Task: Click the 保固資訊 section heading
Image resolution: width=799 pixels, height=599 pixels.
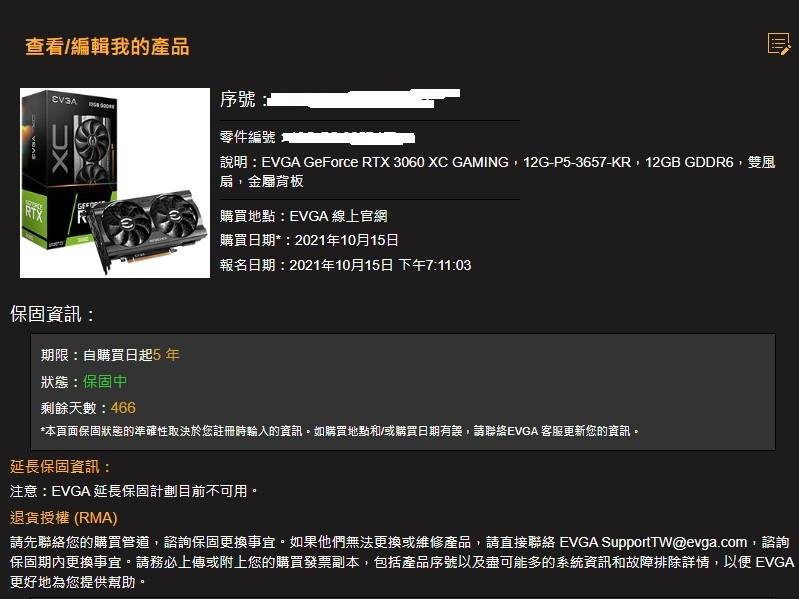Action: 52,314
